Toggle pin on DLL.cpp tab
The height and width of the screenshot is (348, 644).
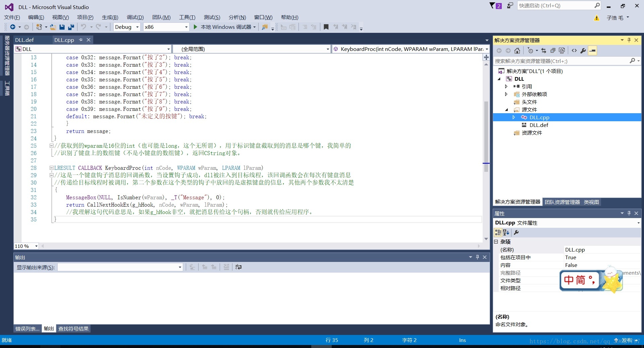tap(80, 40)
